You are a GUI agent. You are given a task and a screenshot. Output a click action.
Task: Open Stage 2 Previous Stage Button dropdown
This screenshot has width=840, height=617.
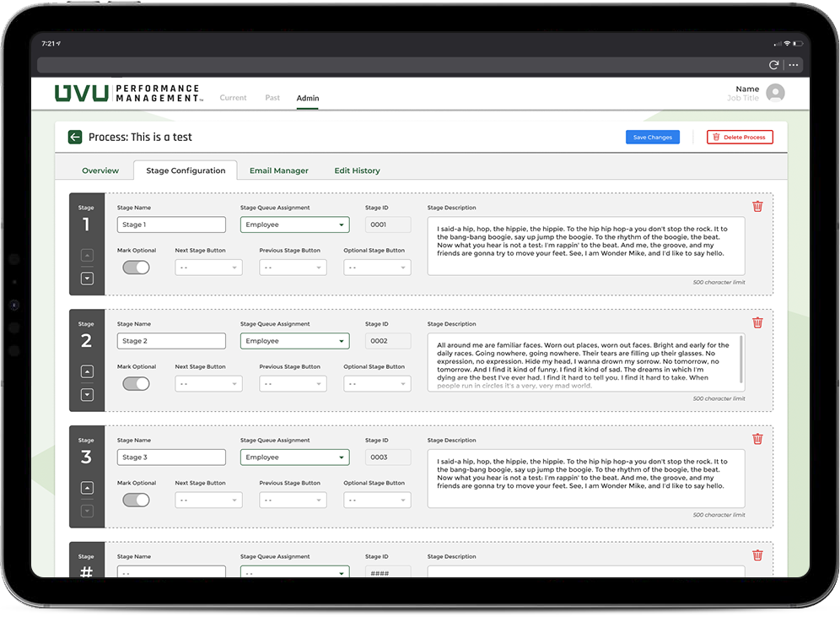293,384
